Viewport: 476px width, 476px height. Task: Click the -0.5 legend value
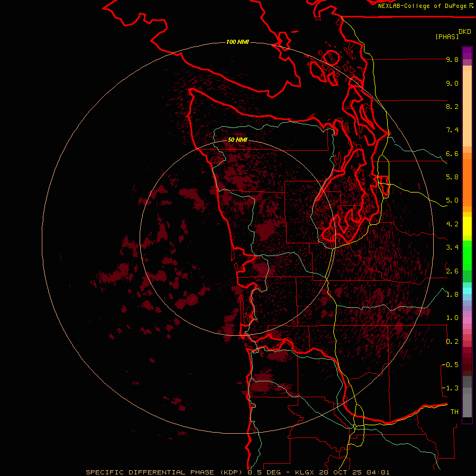pyautogui.click(x=451, y=365)
